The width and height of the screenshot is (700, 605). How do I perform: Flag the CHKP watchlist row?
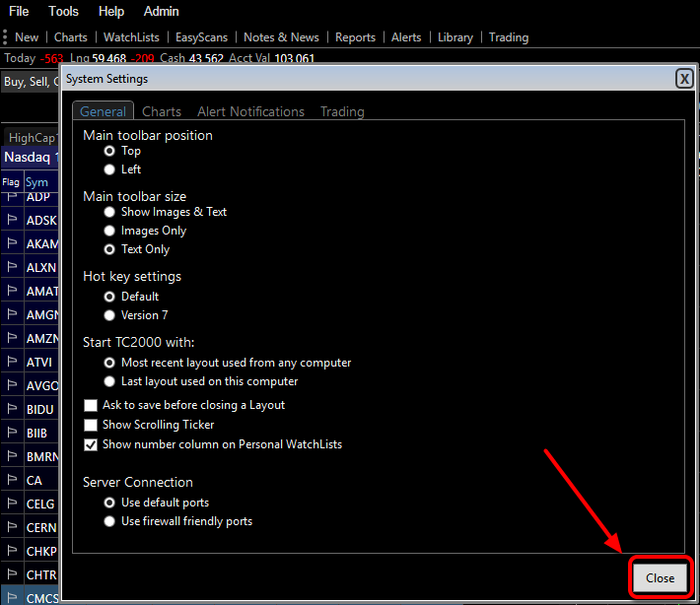click(12, 551)
